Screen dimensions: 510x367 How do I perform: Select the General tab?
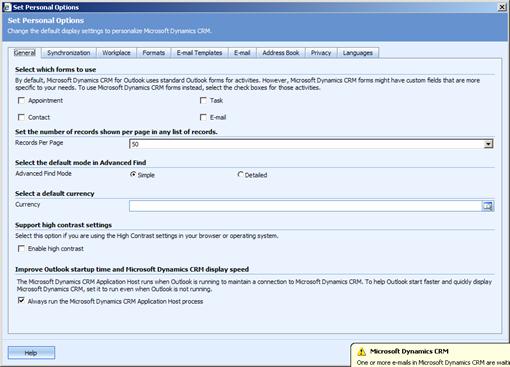25,53
